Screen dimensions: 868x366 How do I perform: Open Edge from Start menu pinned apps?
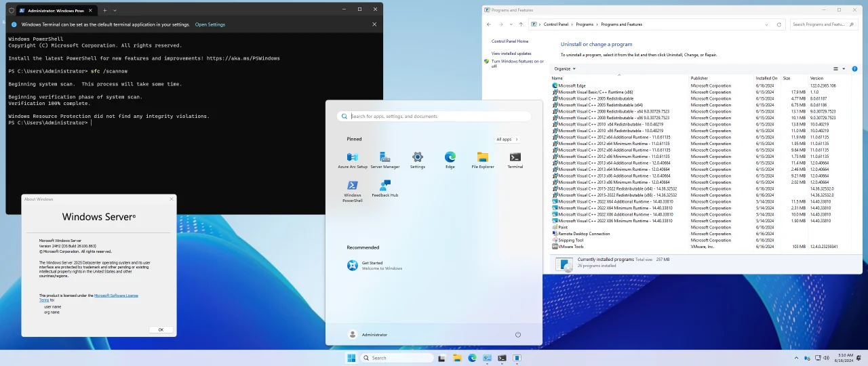(450, 160)
